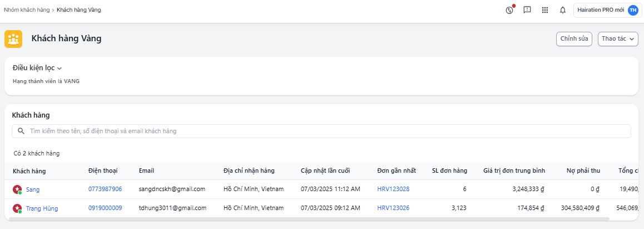Go to Nhóm khách hàng breadcrumb
644x229 pixels.
pos(27,10)
